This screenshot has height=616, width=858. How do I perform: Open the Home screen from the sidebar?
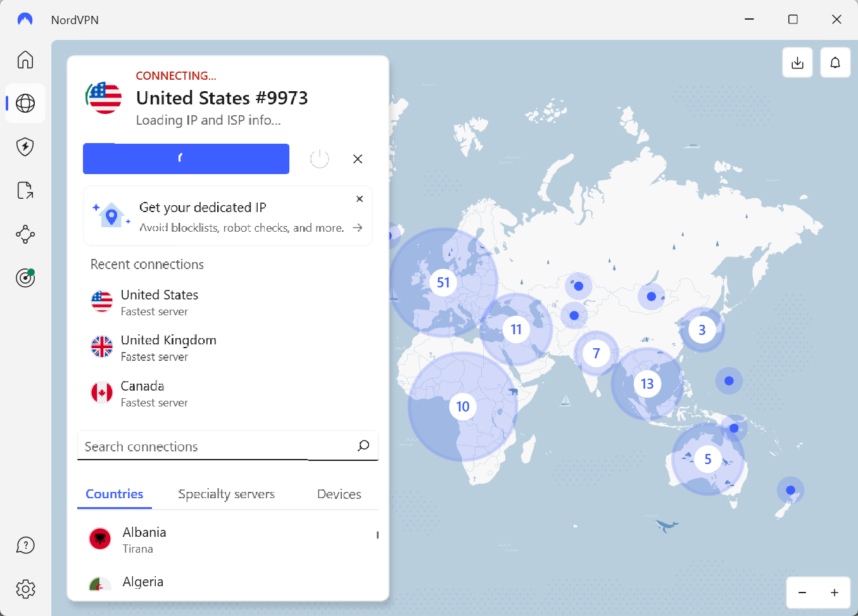pos(25,59)
